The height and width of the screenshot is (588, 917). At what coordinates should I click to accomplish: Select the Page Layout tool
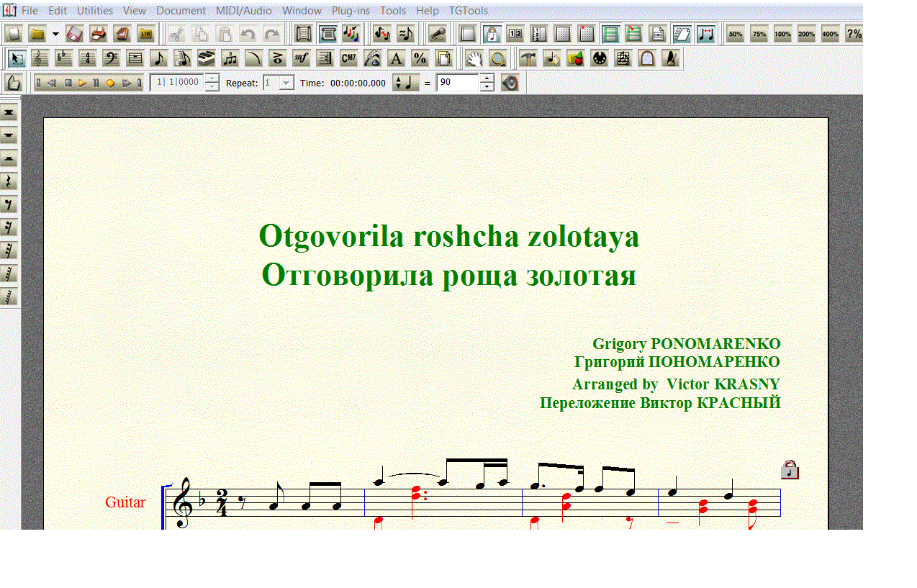(x=444, y=58)
